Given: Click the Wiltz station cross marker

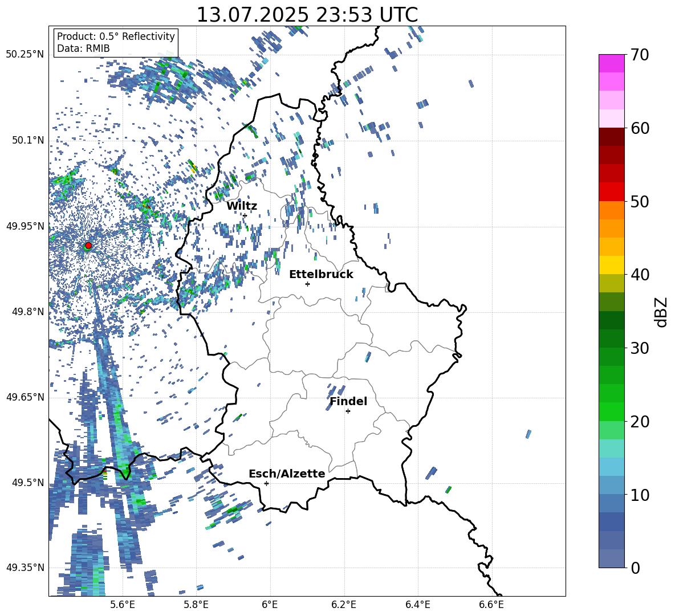Looking at the screenshot, I should click(245, 215).
